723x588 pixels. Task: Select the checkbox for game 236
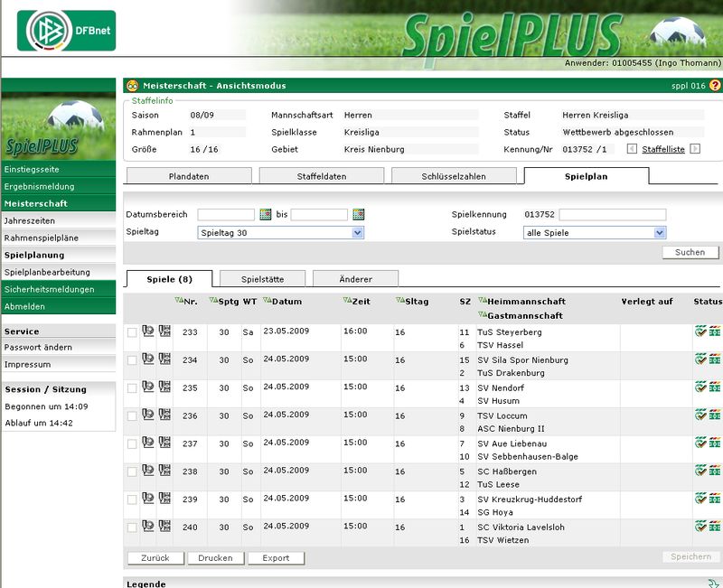[132, 415]
